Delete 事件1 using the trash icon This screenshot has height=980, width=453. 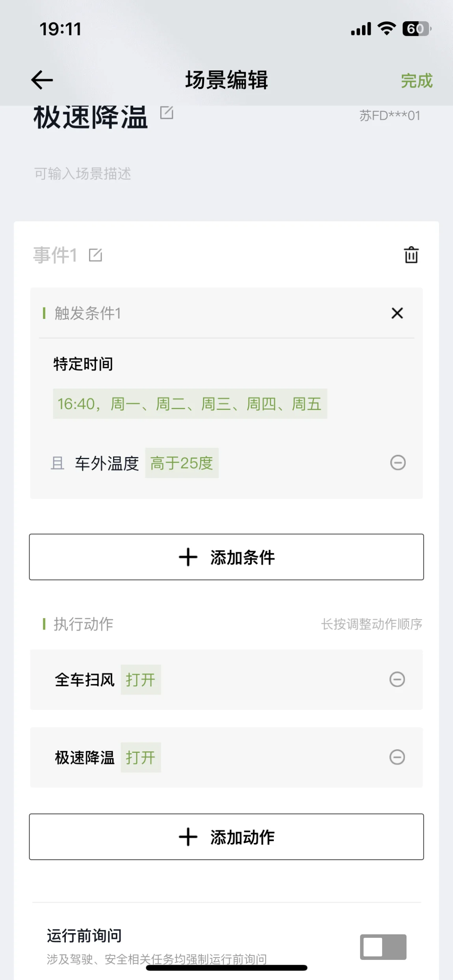click(411, 255)
